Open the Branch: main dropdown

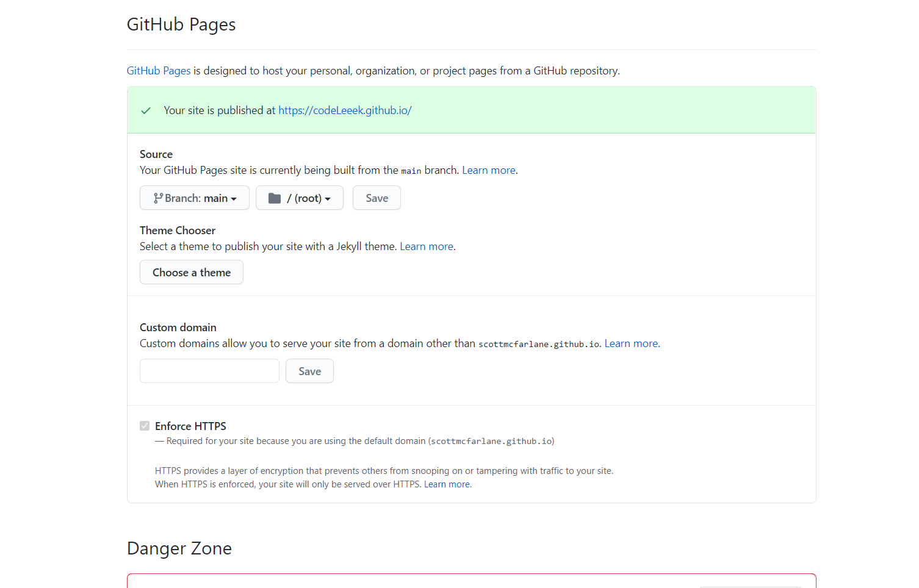tap(195, 198)
